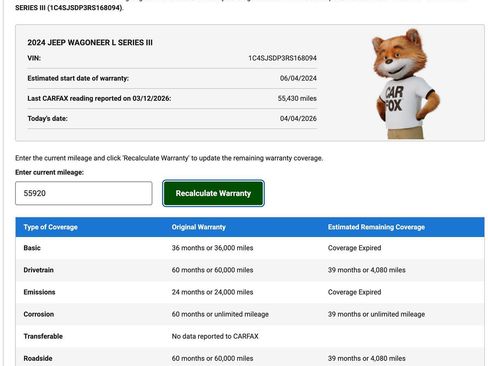Click the 'Roadside' coverage row label

38,358
